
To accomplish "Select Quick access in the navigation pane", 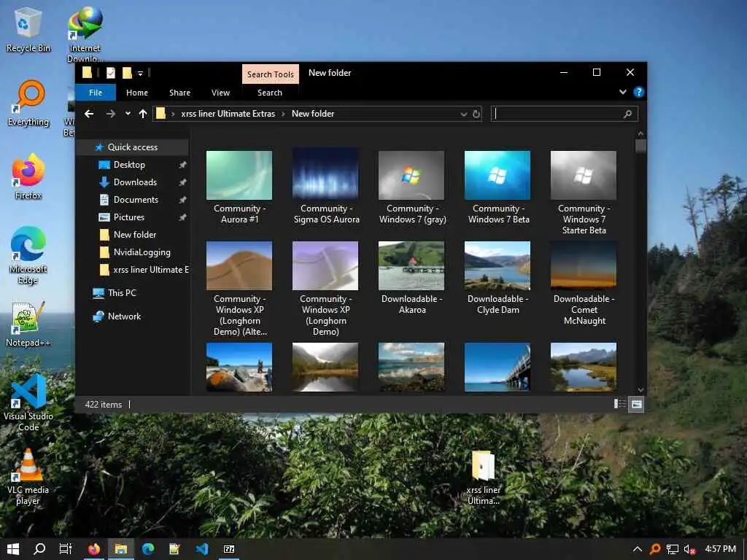I will point(133,147).
